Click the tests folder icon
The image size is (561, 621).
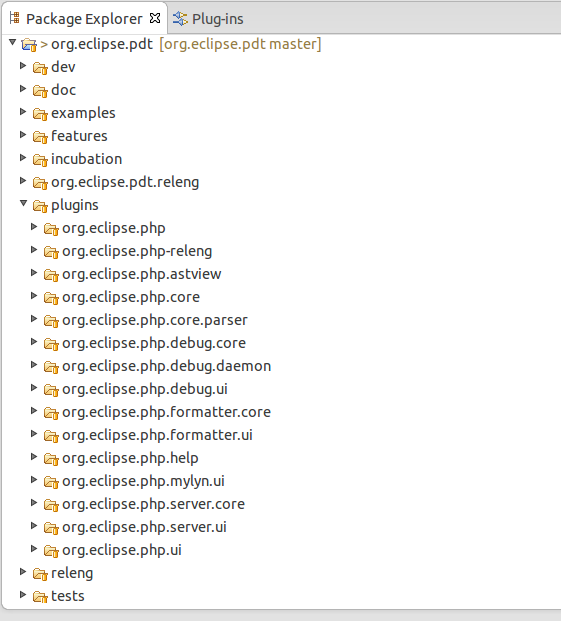(x=40, y=596)
